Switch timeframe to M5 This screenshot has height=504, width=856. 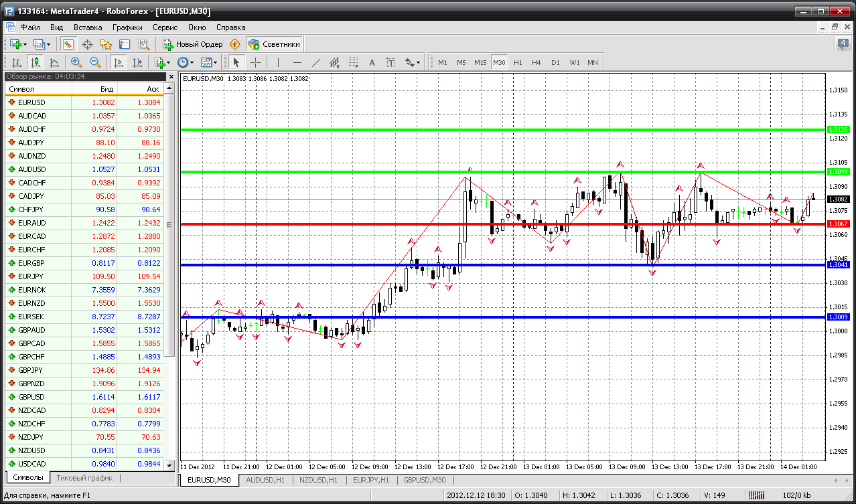(x=461, y=62)
